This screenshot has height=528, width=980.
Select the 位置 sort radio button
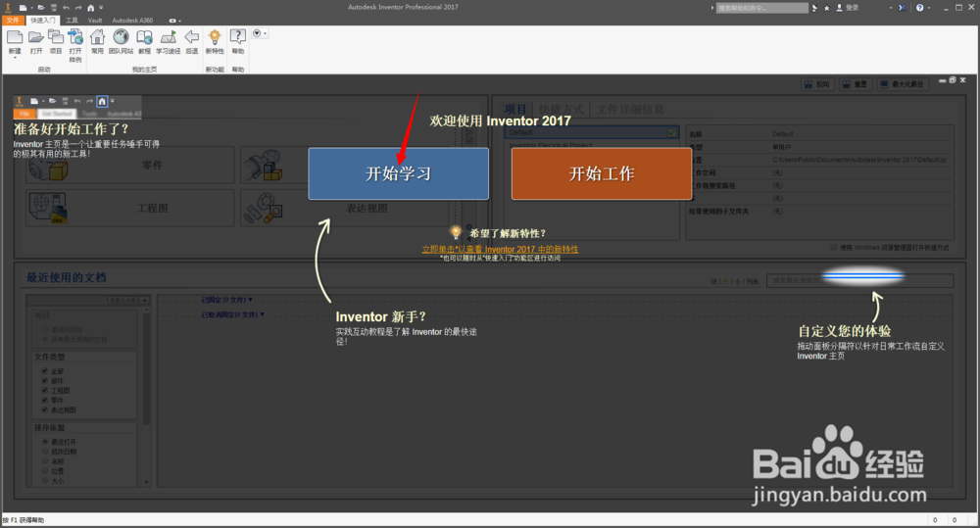pos(45,470)
